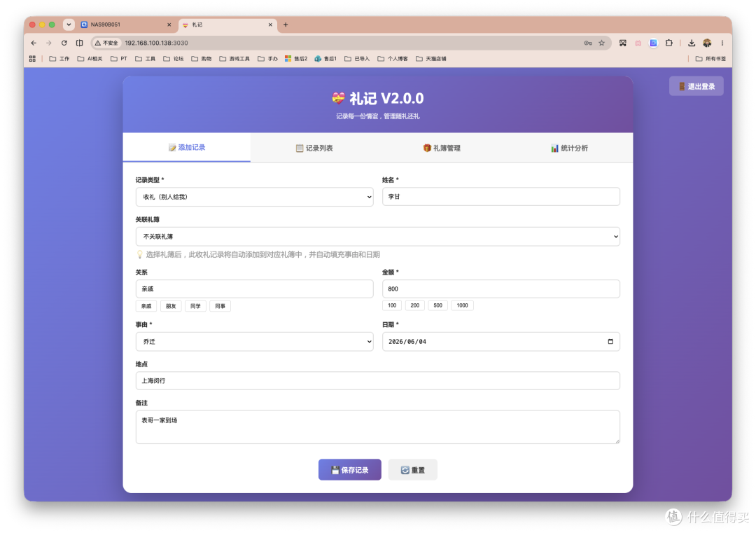Viewport: 756px width, 533px height.
Task: Click the 重置 reset button
Action: click(413, 469)
